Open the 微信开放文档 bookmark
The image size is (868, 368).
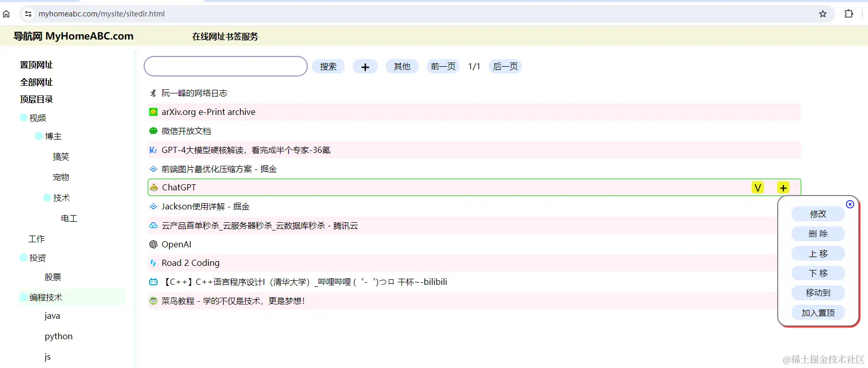pos(186,131)
